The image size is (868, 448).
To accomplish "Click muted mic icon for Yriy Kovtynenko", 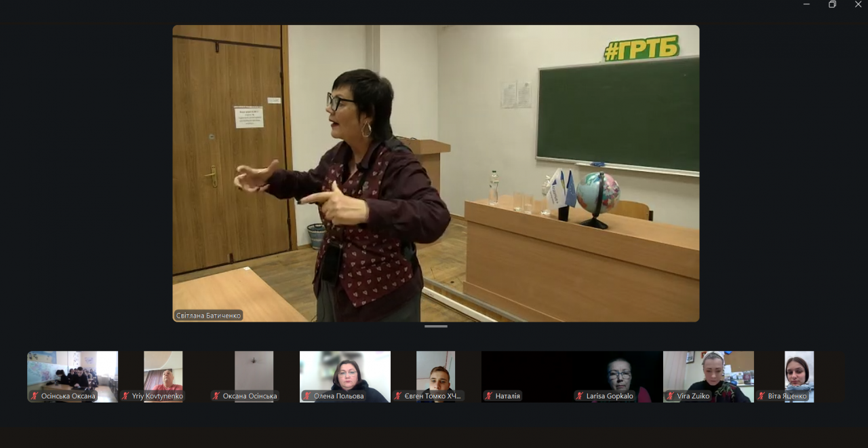I will pos(125,396).
